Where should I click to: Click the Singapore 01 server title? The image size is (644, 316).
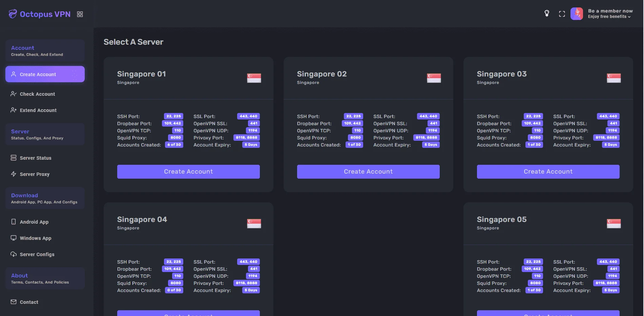coord(142,74)
